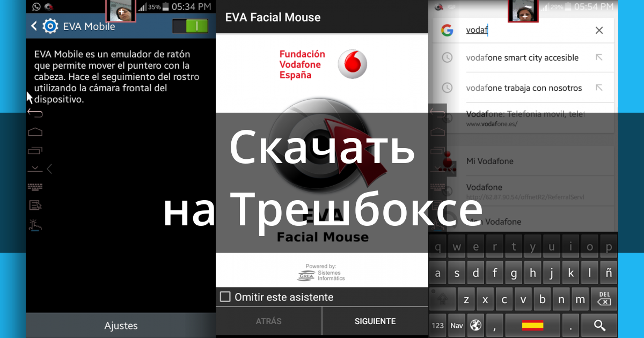The image size is (644, 338).
Task: Insert smart city accesible suggestion using arrow
Action: 599,57
